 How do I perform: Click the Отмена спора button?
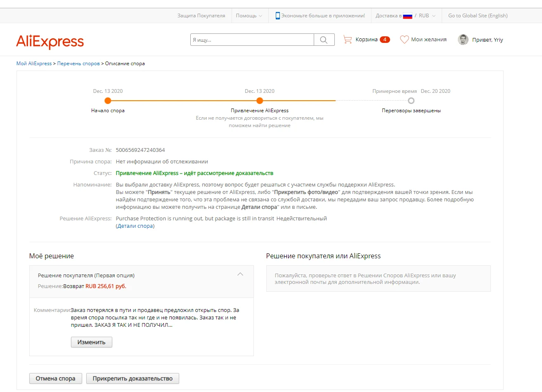click(56, 378)
